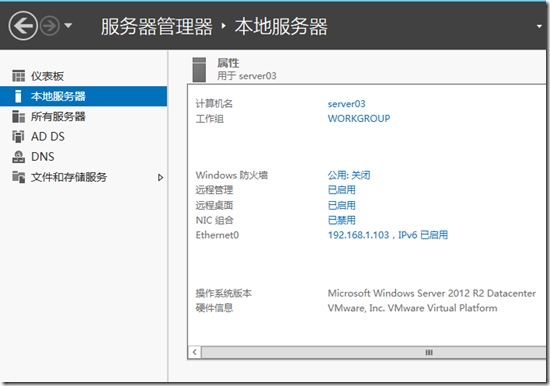Select 本地服务器 in the sidebar
Image resolution: width=550 pixels, height=386 pixels.
[83, 96]
